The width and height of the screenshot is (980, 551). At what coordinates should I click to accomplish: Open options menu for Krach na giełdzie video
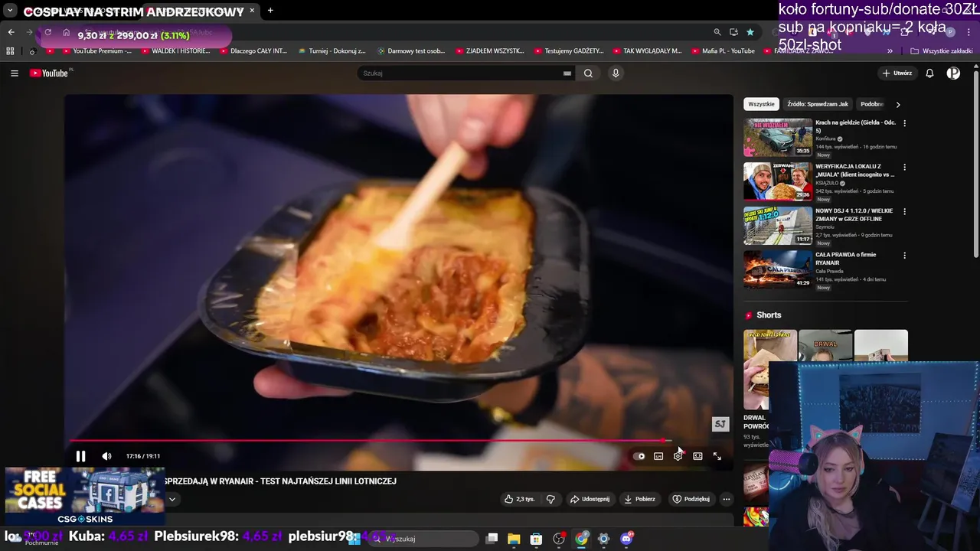coord(904,123)
